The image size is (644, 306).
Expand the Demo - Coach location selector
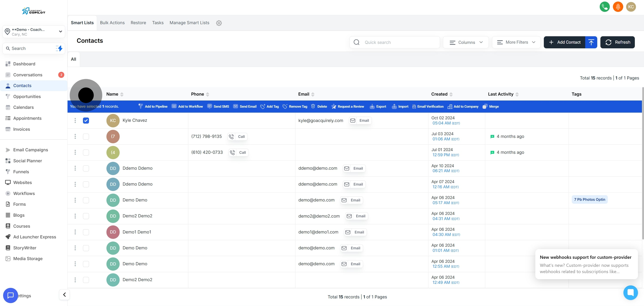(34, 32)
